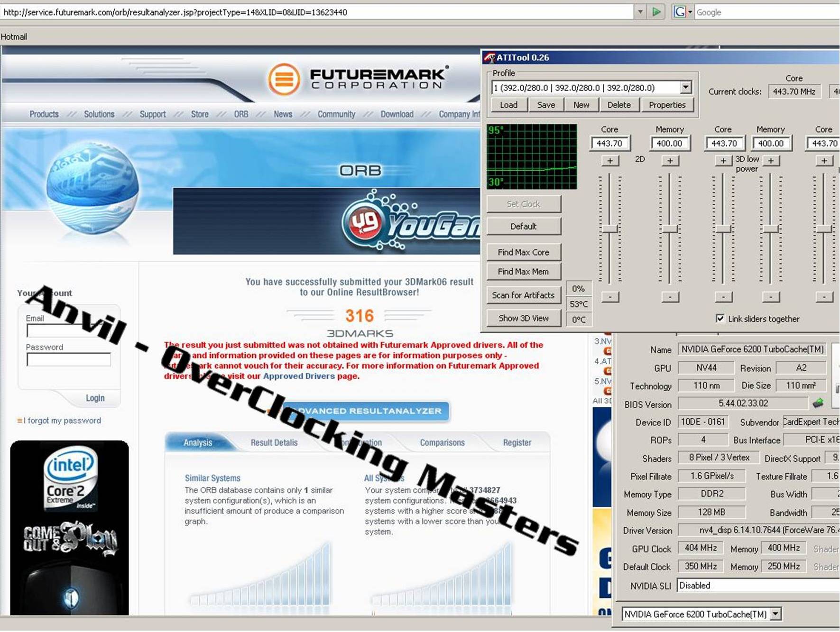Click the YouGamers banner logo

(x=410, y=222)
